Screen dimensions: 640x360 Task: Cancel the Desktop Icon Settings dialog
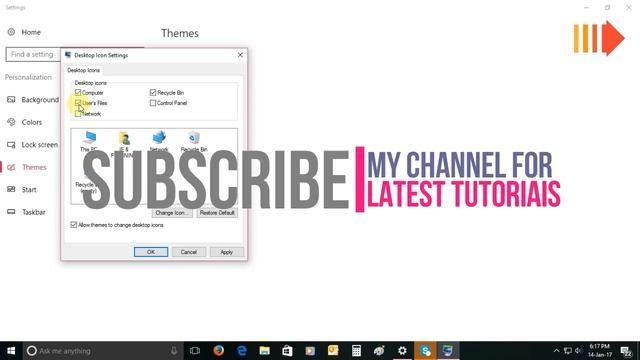click(x=189, y=252)
